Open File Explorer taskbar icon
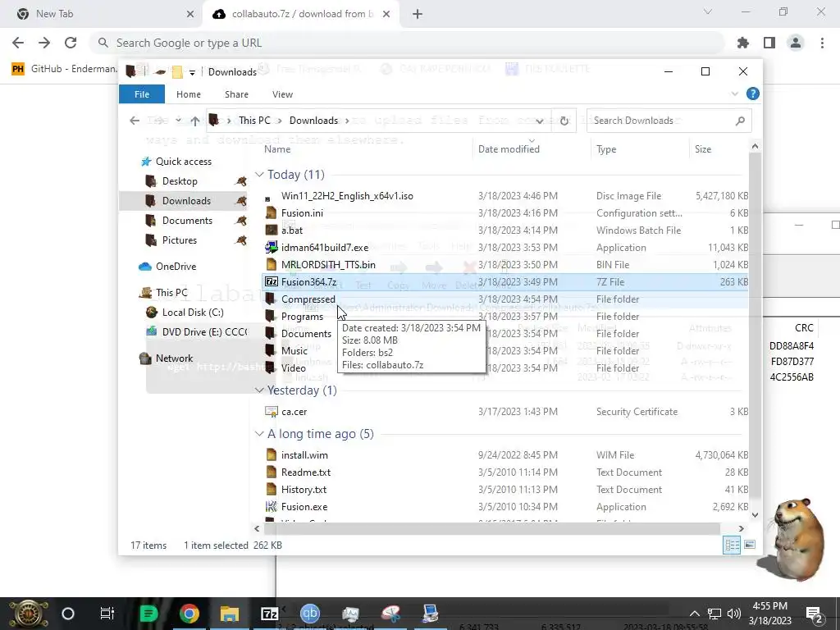 click(230, 614)
